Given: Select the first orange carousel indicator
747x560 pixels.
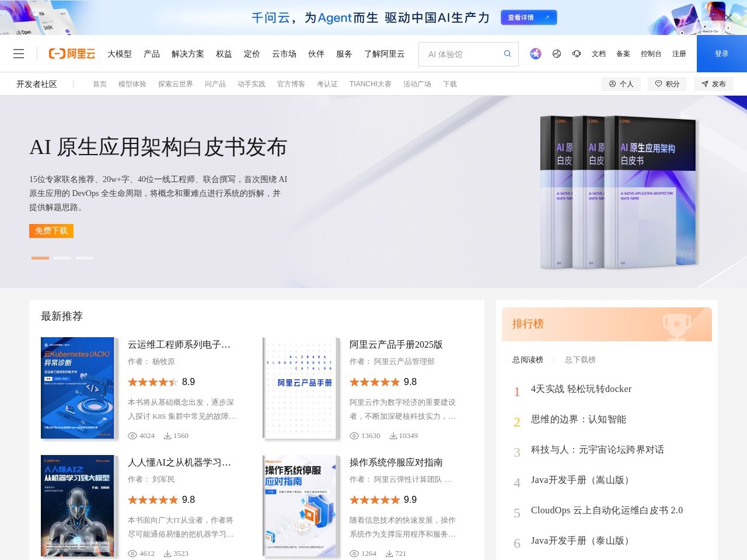Looking at the screenshot, I should point(40,258).
